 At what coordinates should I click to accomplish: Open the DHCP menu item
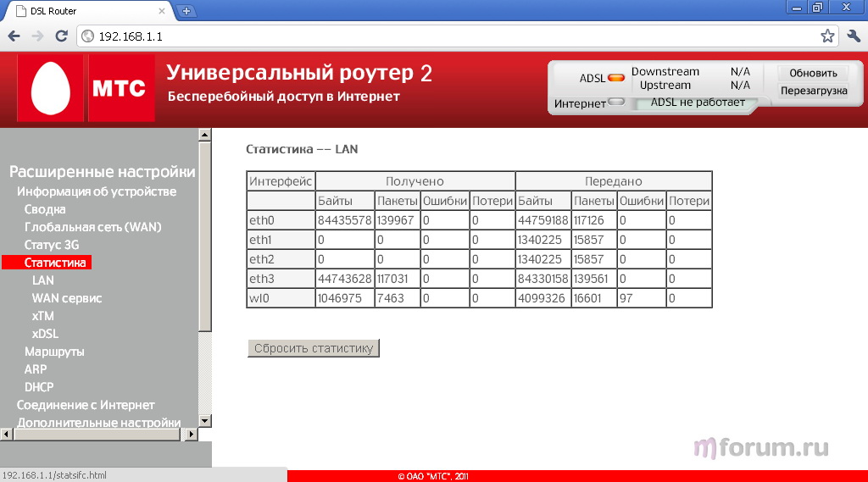click(x=39, y=387)
